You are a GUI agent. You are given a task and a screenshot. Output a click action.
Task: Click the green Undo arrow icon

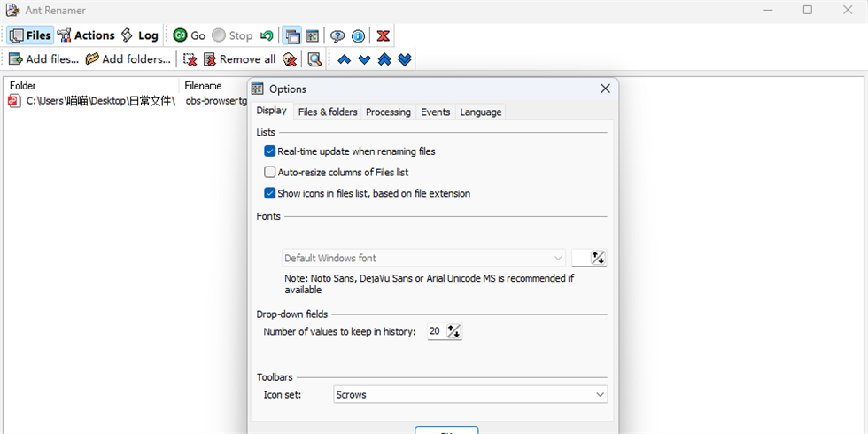[267, 35]
